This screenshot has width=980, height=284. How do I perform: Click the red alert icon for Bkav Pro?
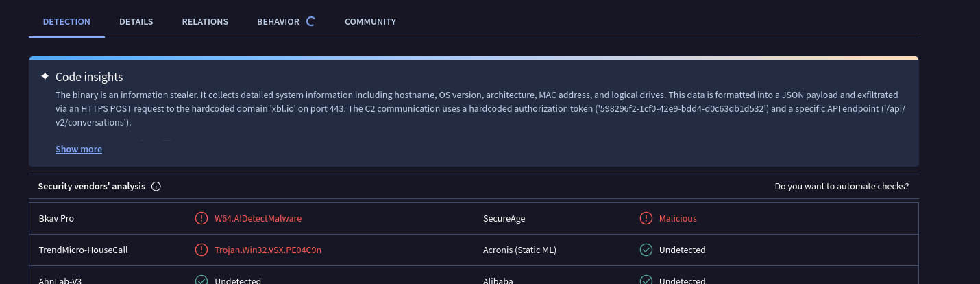201,218
